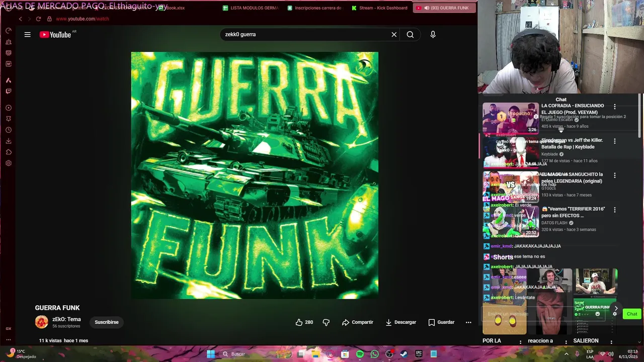
Task: Open Opera sidebar speed dial icon at top
Action: coord(9,31)
